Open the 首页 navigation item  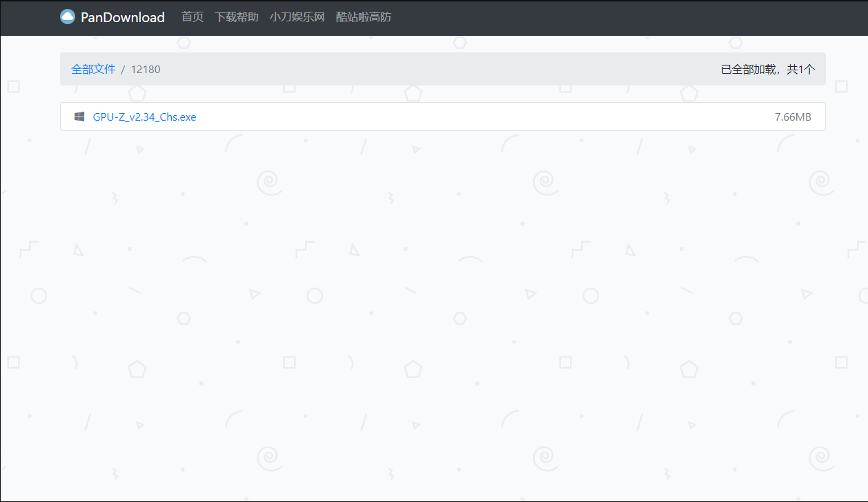[x=192, y=17]
